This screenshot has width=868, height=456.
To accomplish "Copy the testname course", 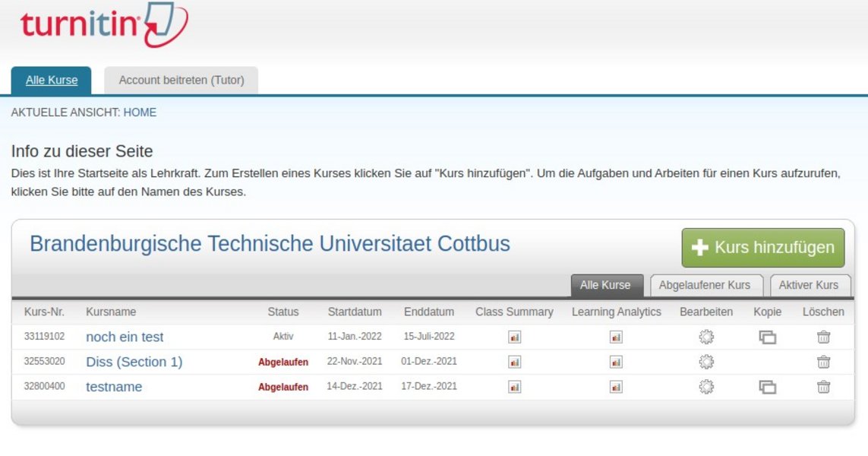I will (x=767, y=387).
